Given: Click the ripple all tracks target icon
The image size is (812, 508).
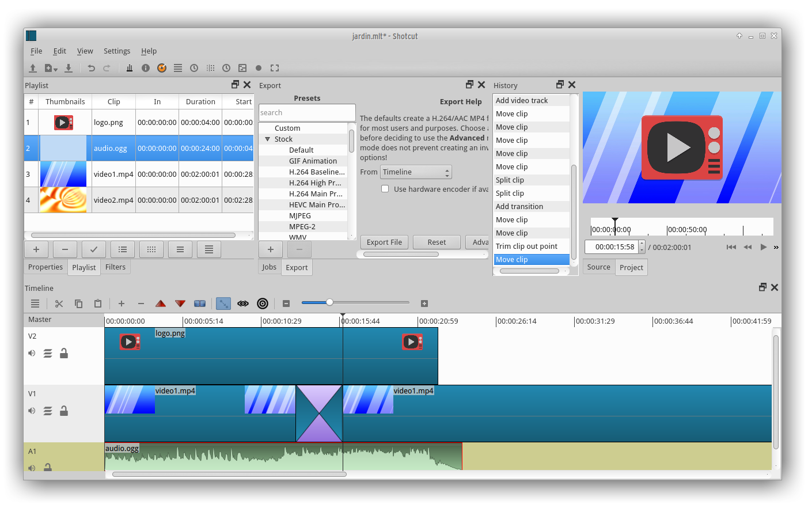Looking at the screenshot, I should [x=263, y=304].
